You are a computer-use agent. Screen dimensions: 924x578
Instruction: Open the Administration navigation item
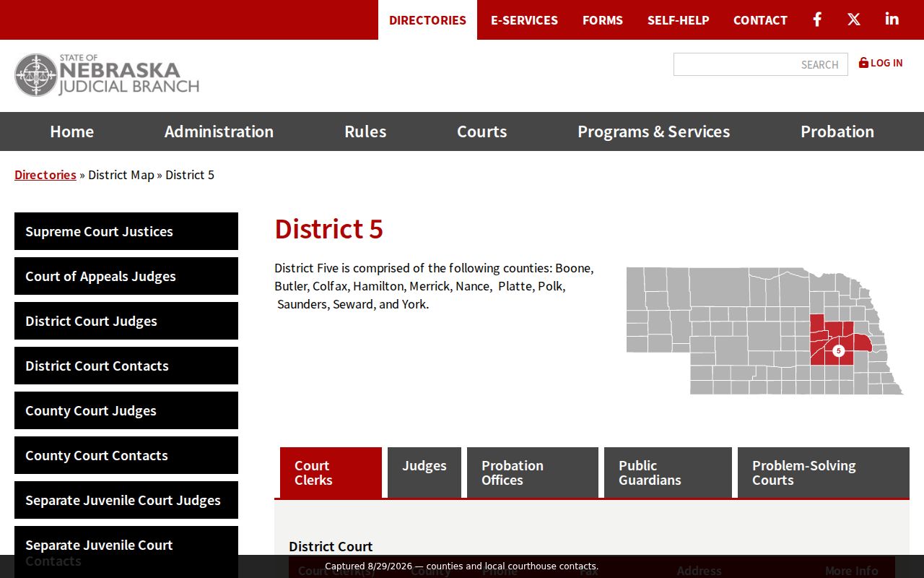219,131
